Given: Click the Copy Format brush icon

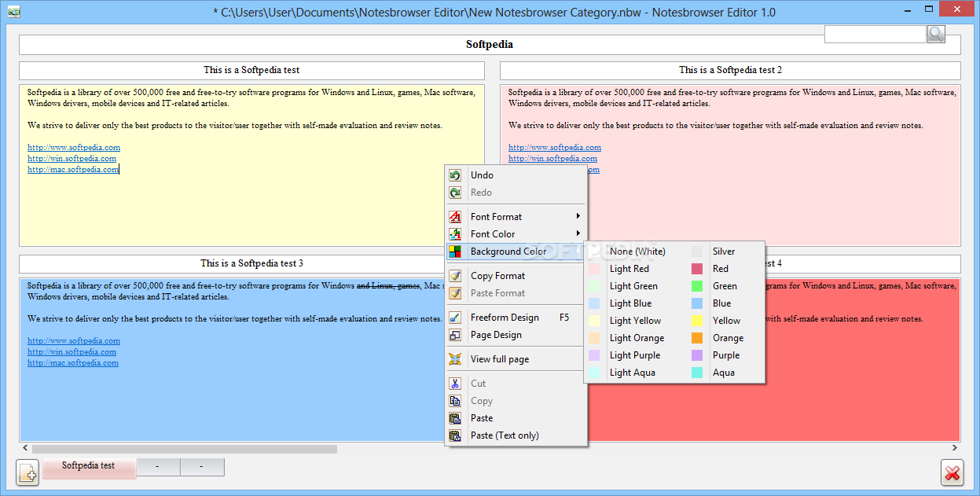Looking at the screenshot, I should (x=455, y=276).
